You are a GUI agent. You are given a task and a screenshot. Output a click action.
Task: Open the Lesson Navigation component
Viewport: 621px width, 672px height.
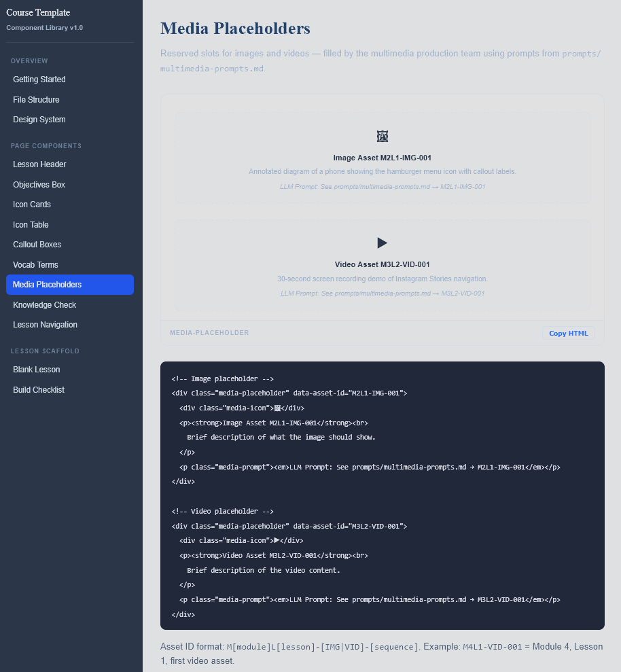tap(45, 325)
